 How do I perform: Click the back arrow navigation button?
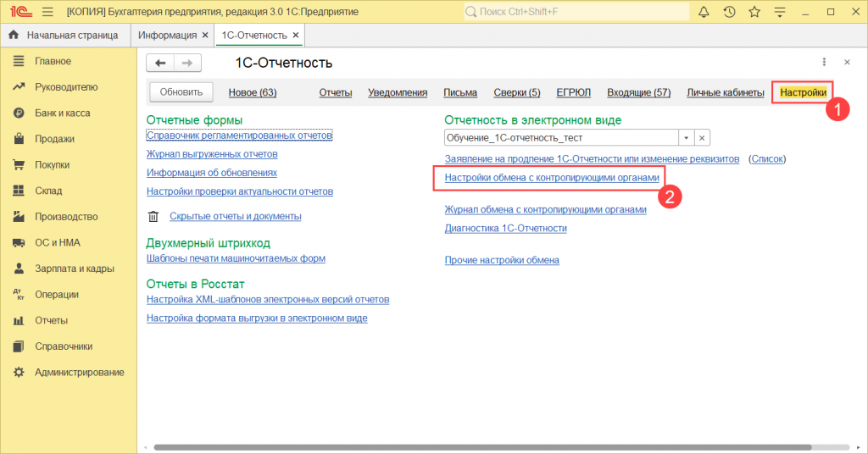(160, 63)
